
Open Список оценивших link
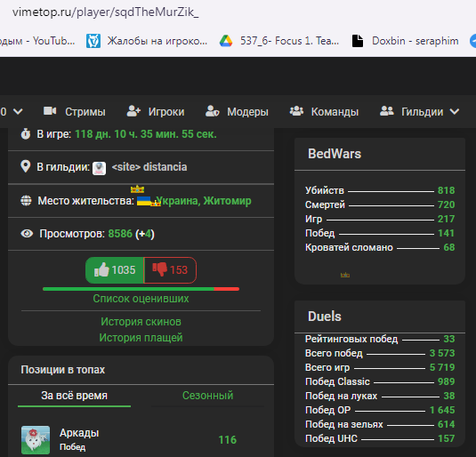point(141,299)
